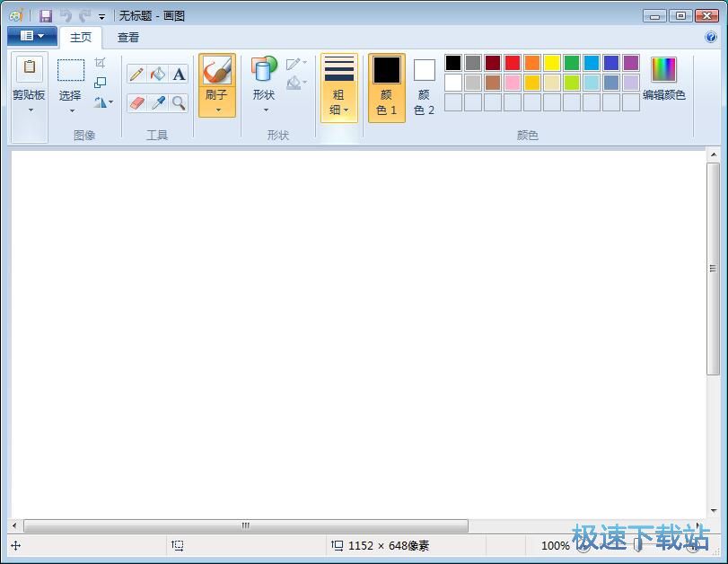Open the blue Paint file menu button

32,36
